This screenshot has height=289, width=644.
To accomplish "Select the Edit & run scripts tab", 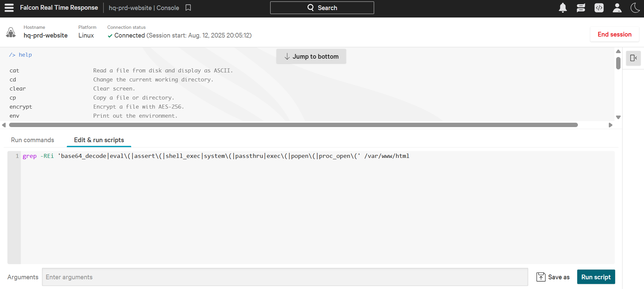I will pos(99,140).
